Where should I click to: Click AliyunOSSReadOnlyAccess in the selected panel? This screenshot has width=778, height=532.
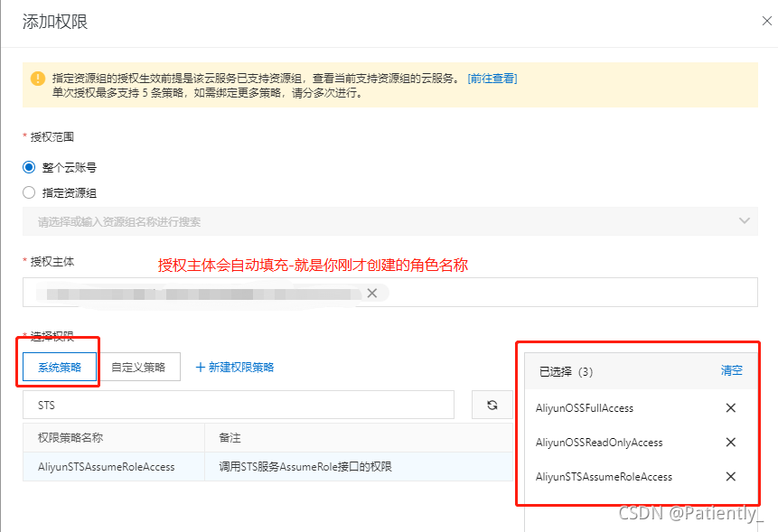click(599, 443)
